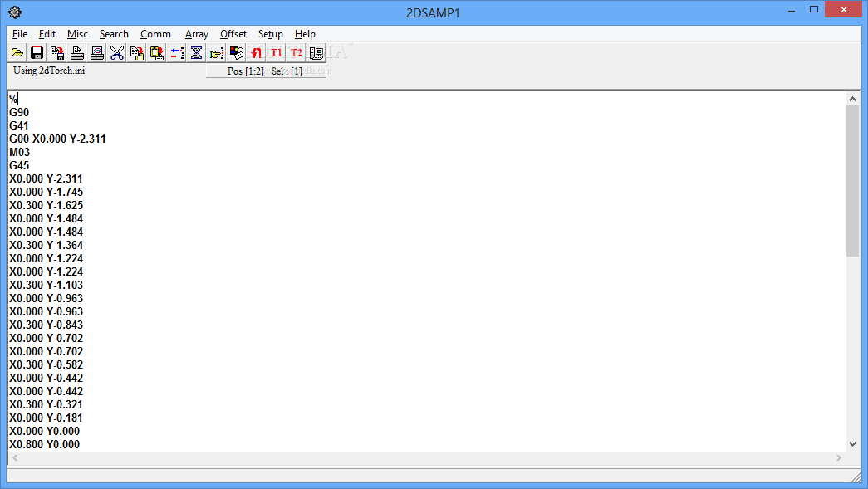Click the line 'X0.000 Y-1.745'
This screenshot has height=489, width=868.
pyautogui.click(x=46, y=192)
